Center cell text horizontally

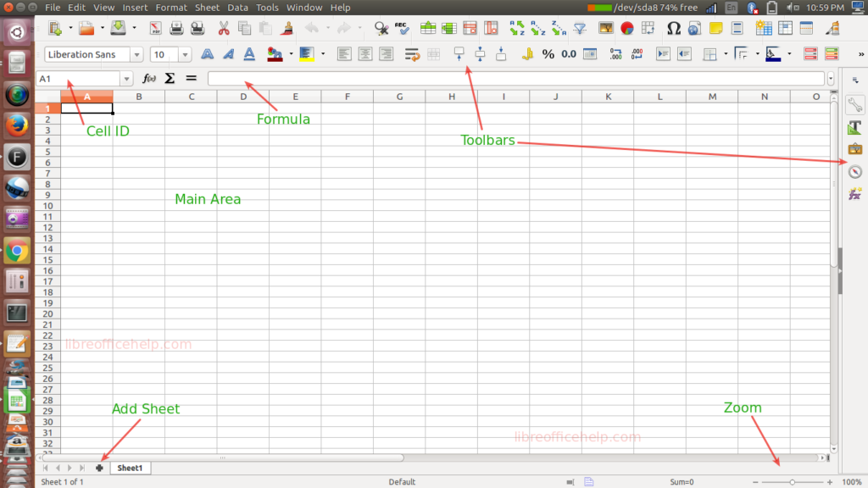pos(364,53)
